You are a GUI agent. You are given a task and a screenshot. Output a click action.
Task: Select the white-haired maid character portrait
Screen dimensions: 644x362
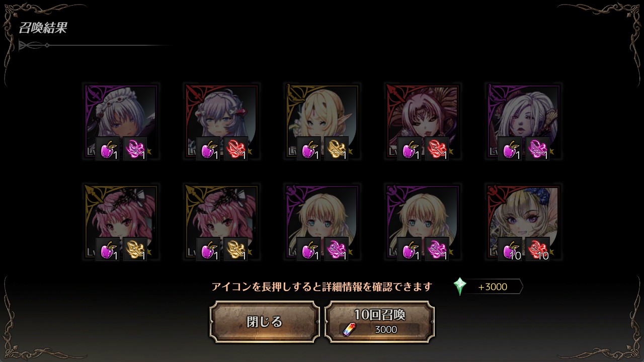[x=121, y=122]
